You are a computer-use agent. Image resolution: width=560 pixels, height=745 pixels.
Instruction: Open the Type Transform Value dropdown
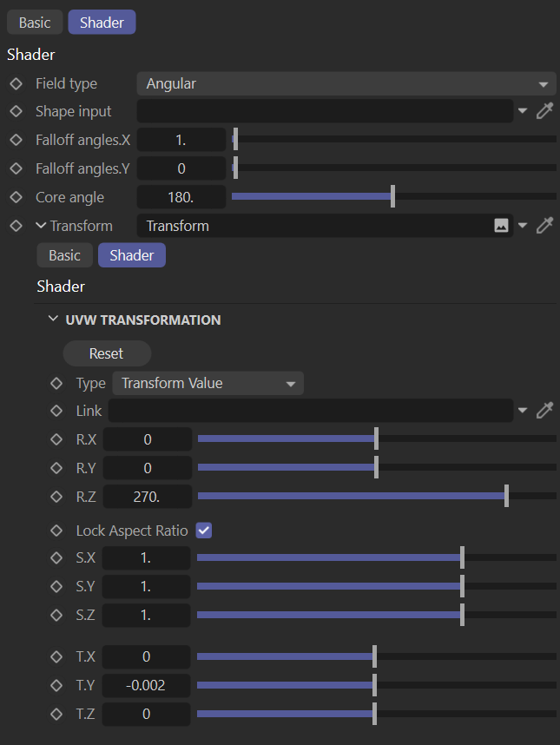coord(208,383)
